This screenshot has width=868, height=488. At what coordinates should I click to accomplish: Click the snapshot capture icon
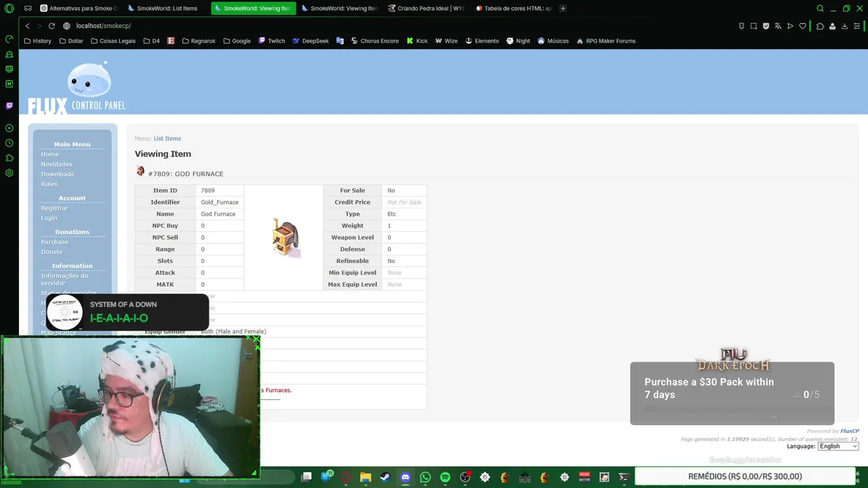click(x=753, y=26)
